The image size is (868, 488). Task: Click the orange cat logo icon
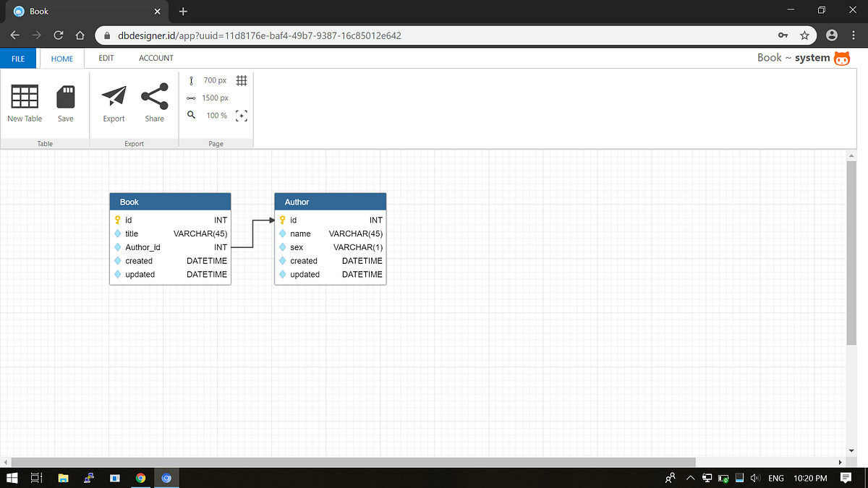coord(843,59)
